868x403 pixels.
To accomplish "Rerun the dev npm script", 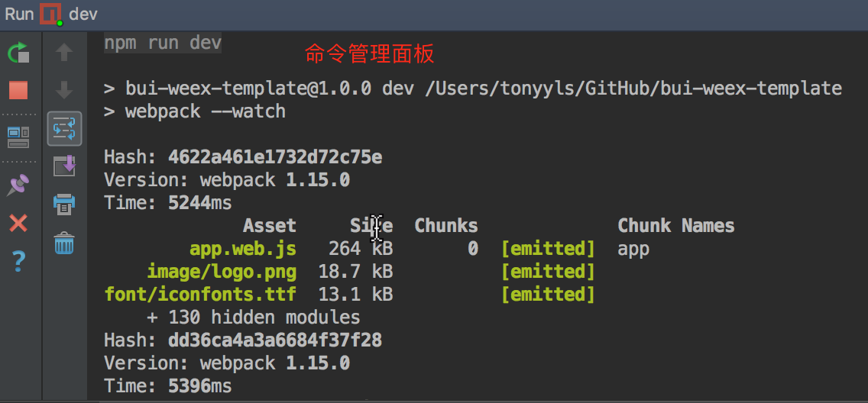I will 18,53.
